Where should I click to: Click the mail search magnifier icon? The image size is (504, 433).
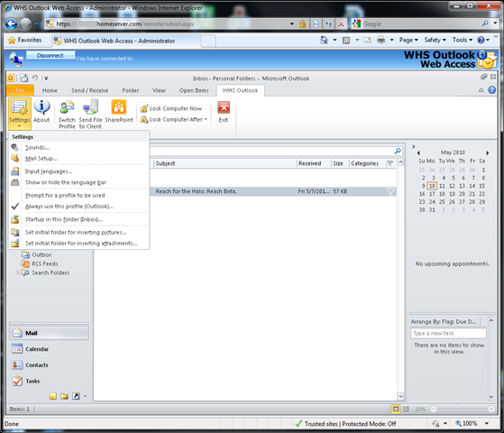coord(398,151)
